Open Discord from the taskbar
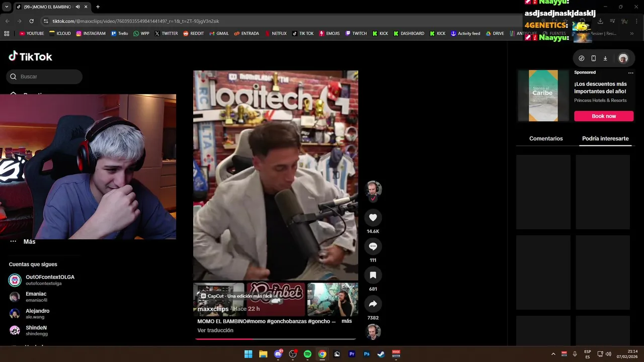644x362 pixels. click(278, 354)
